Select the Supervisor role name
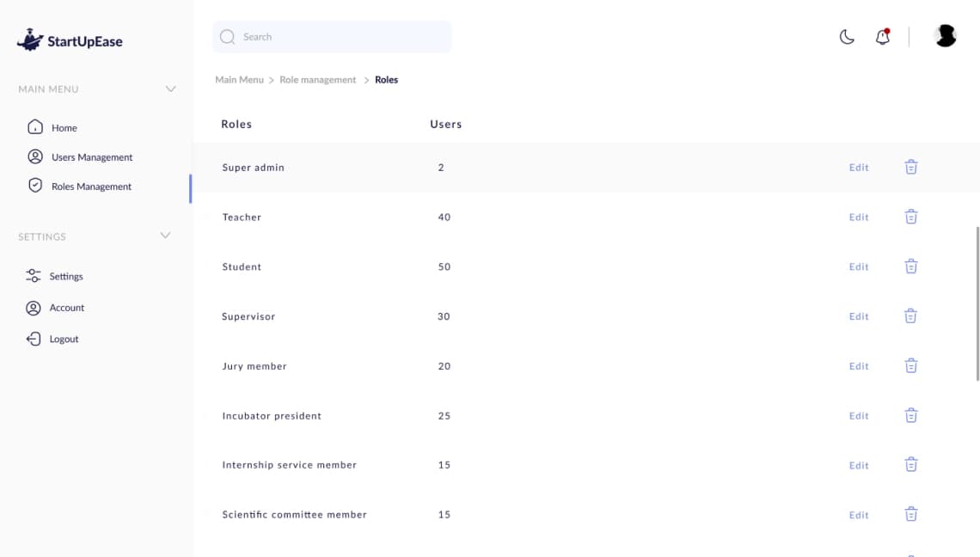This screenshot has height=557, width=980. 248,316
